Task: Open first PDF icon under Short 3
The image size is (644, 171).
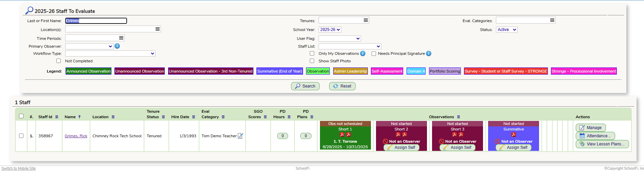Action: (454, 135)
